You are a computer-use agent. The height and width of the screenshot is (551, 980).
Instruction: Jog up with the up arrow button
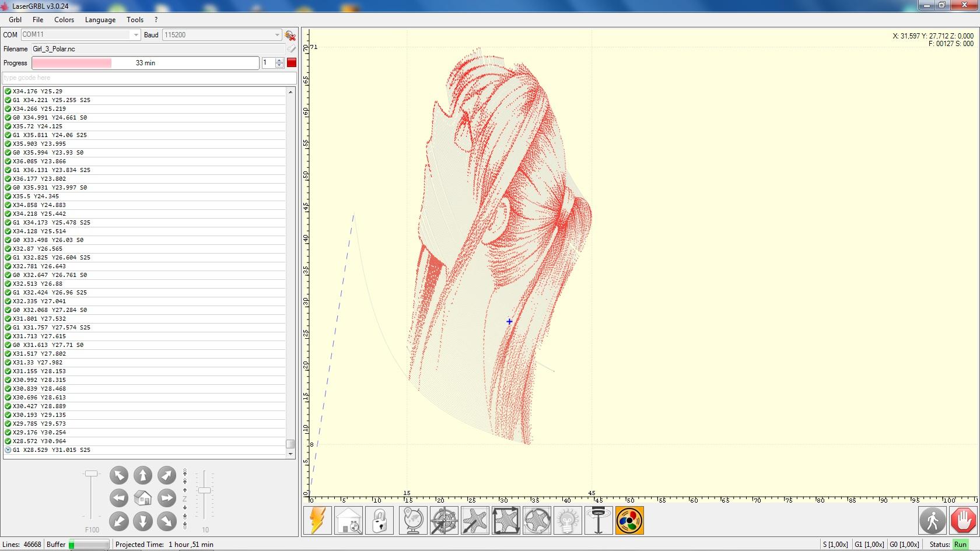(x=143, y=476)
